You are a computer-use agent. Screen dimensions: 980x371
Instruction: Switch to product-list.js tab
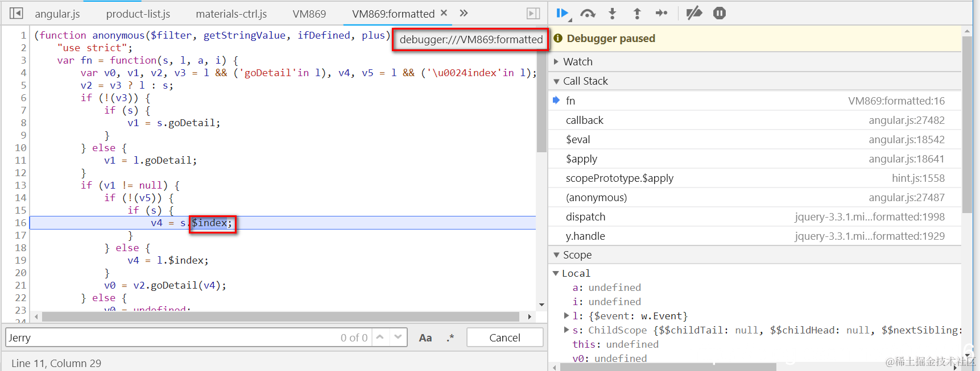tap(138, 14)
